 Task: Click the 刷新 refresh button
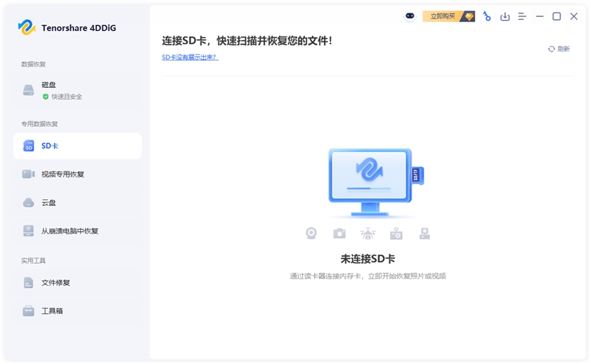coord(558,49)
